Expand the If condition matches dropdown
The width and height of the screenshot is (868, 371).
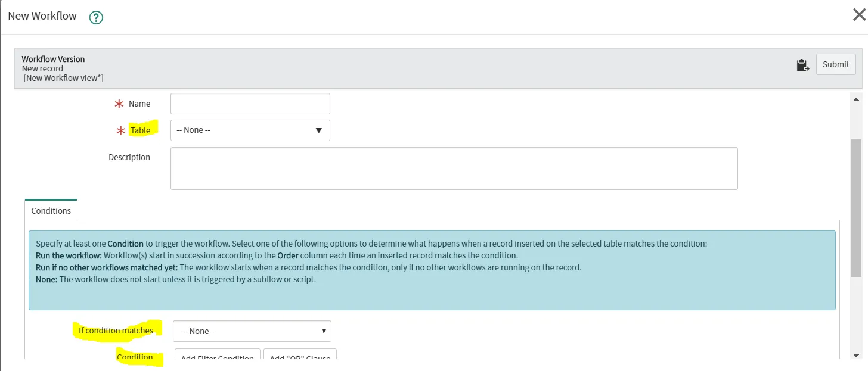(252, 331)
